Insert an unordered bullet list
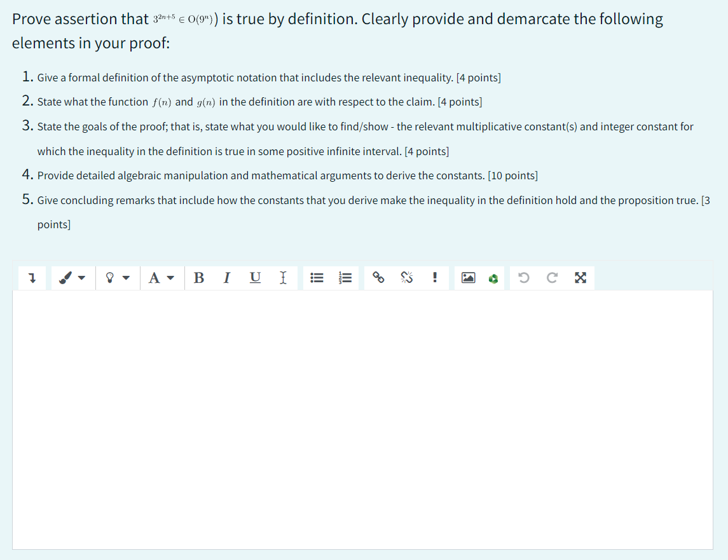 click(317, 278)
